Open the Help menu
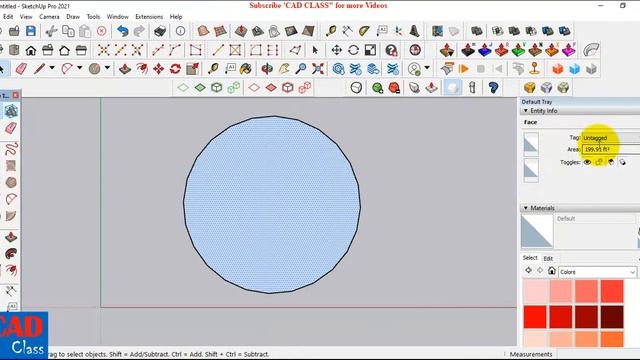The height and width of the screenshot is (360, 640). 176,17
